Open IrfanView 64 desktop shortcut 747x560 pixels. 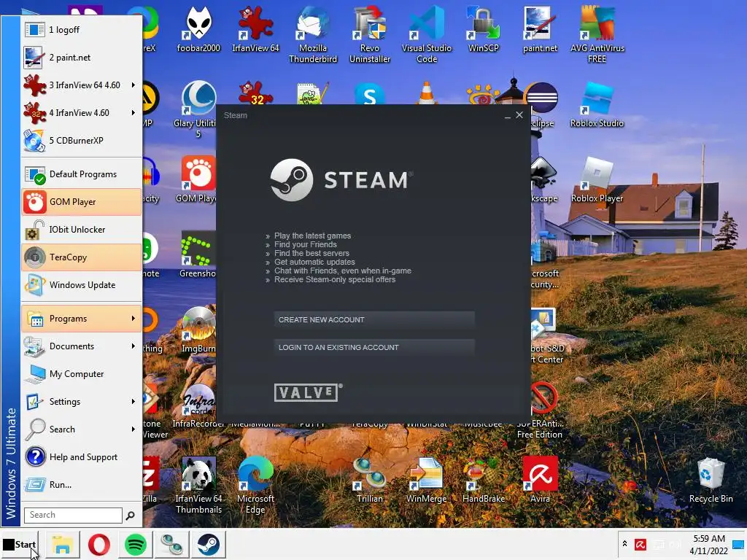point(255,29)
